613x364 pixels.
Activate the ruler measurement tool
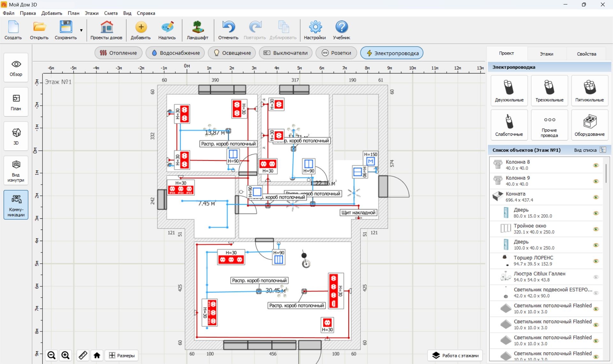coord(83,355)
